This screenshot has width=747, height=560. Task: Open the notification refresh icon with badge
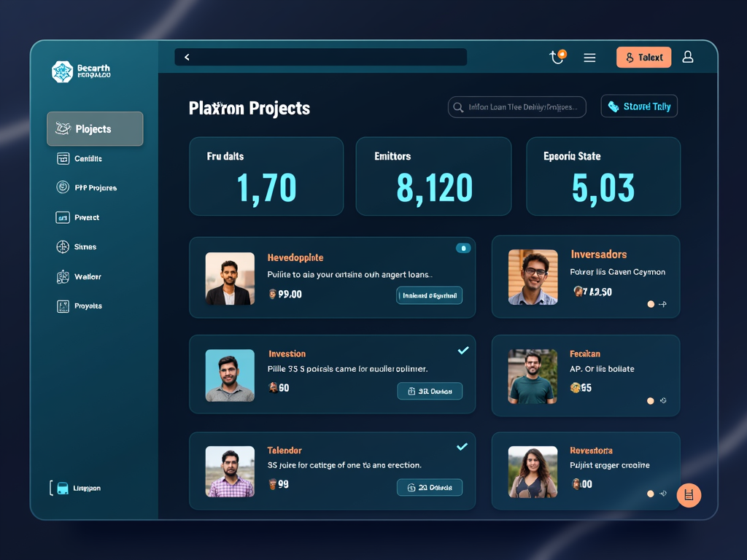point(557,57)
